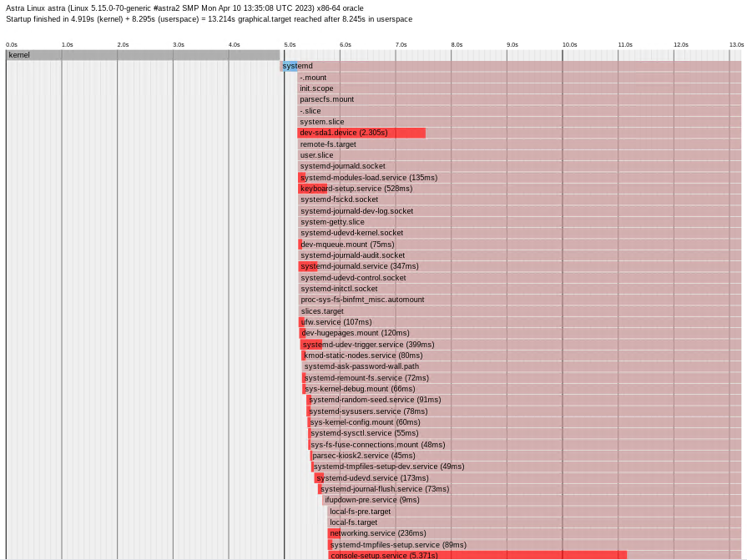
Task: Select systemd-journald.service (347ms)
Action: pyautogui.click(x=360, y=265)
